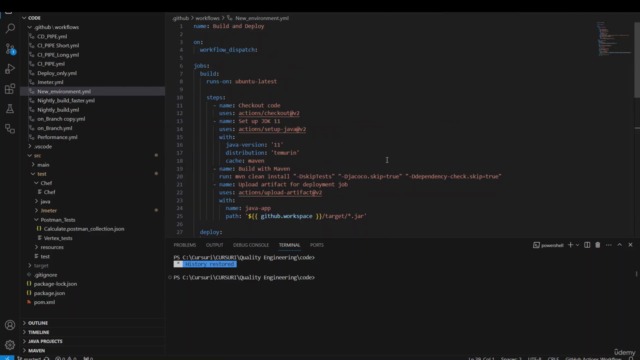Click the remote window status bar icon
Image resolution: width=640 pixels, height=360 pixels.
point(7,358)
